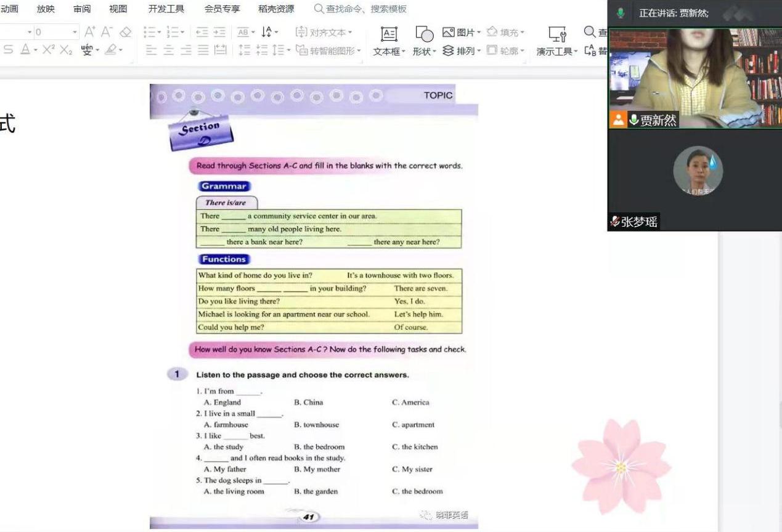Image resolution: width=782 pixels, height=532 pixels.
Task: Toggle subscript formatting
Action: pos(66,50)
